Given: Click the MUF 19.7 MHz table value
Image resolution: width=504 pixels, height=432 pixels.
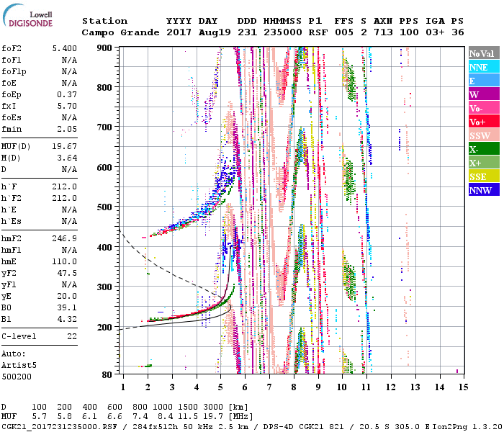Looking at the screenshot, I should tap(213, 417).
